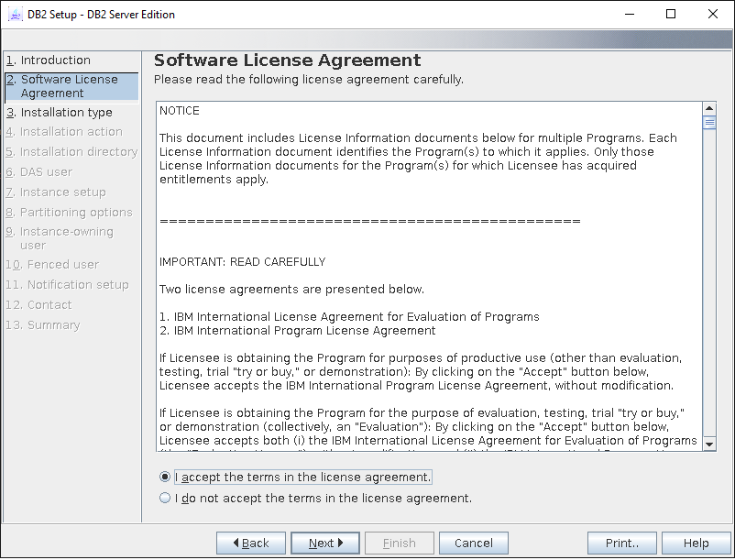Viewport: 735px width, 560px height.
Task: Open the Print dialog for the license
Action: [621, 543]
